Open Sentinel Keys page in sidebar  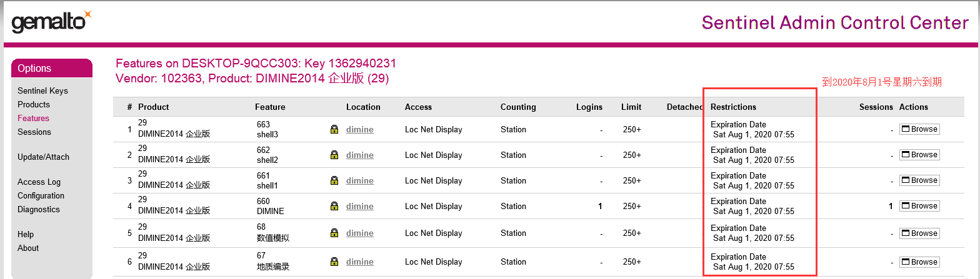point(42,91)
